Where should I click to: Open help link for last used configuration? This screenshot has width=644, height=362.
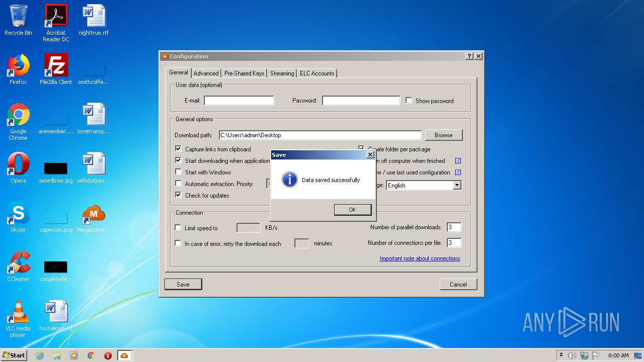pyautogui.click(x=458, y=172)
